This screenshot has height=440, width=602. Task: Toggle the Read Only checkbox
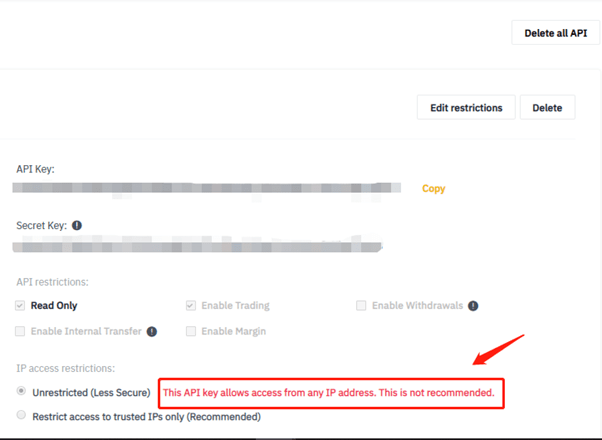point(20,306)
